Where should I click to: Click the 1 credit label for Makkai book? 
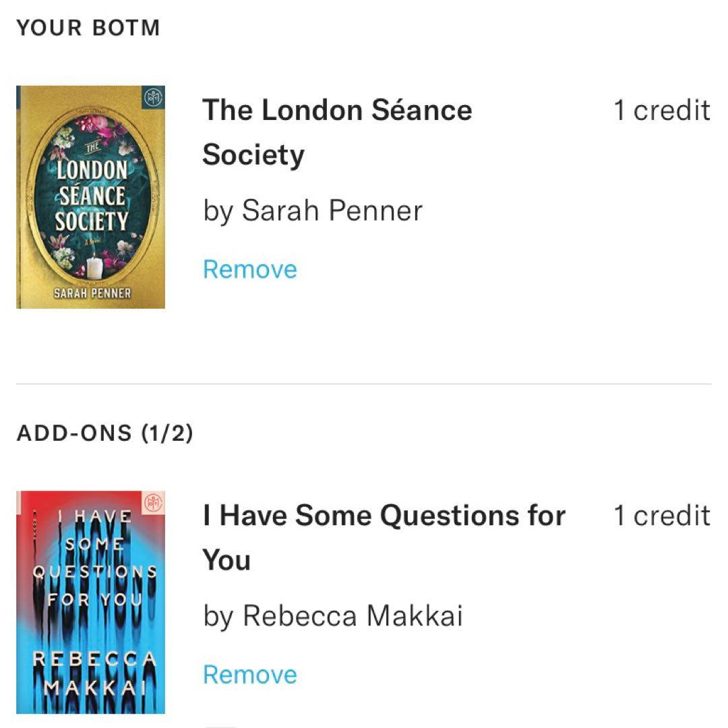pyautogui.click(x=661, y=516)
